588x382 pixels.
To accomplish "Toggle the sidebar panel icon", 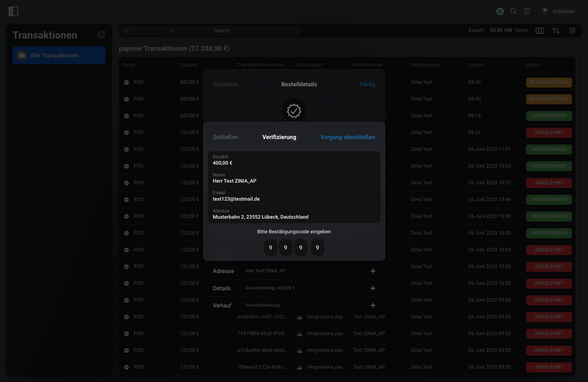I will (13, 11).
